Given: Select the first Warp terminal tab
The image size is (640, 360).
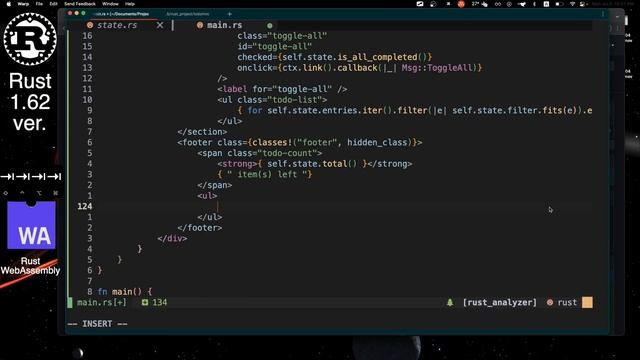Looking at the screenshot, I should click(121, 14).
